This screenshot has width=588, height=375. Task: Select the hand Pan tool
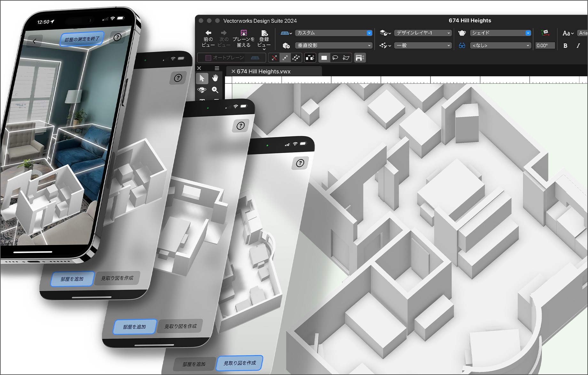[x=215, y=78]
